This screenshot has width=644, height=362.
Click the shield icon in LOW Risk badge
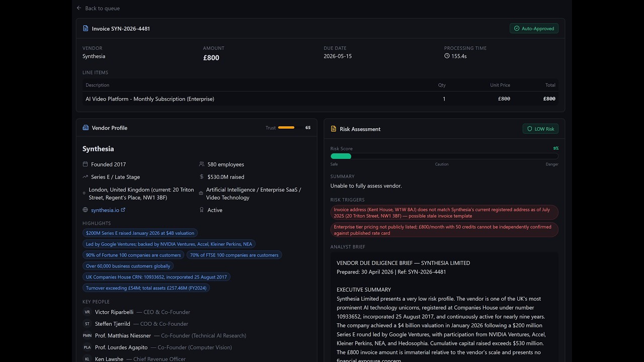click(x=530, y=129)
